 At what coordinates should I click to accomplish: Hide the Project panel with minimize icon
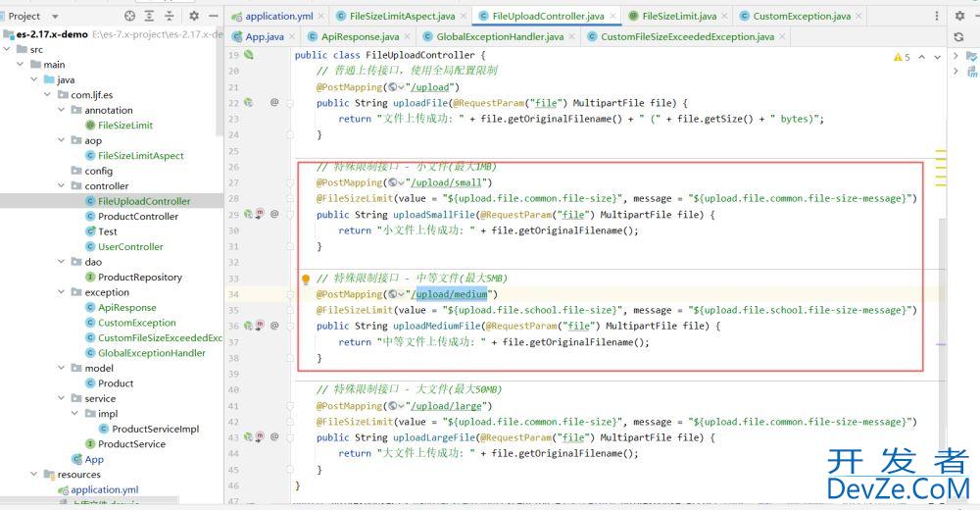[x=214, y=16]
